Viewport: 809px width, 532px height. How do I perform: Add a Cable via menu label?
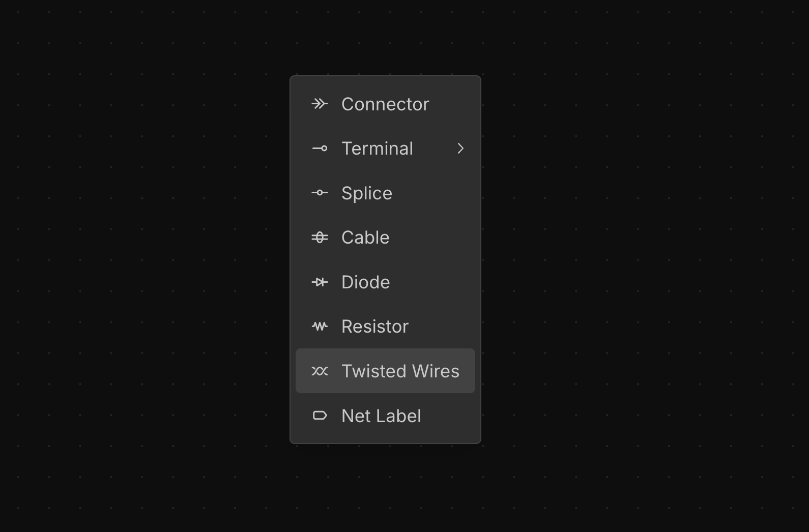click(365, 238)
